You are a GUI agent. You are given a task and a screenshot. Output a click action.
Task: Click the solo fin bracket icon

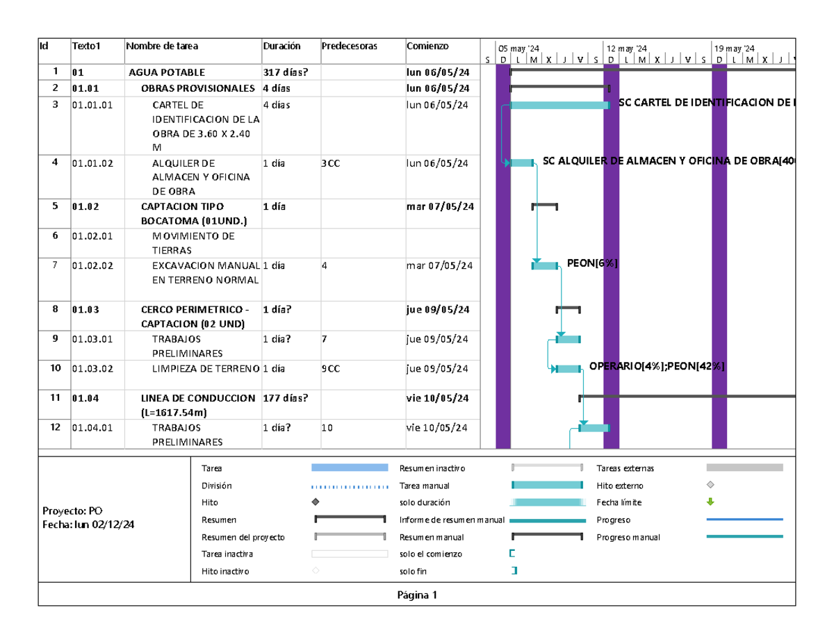click(514, 571)
